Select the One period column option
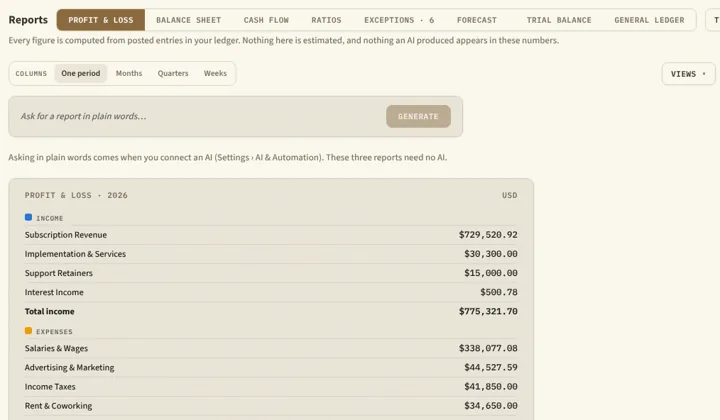 (x=80, y=73)
